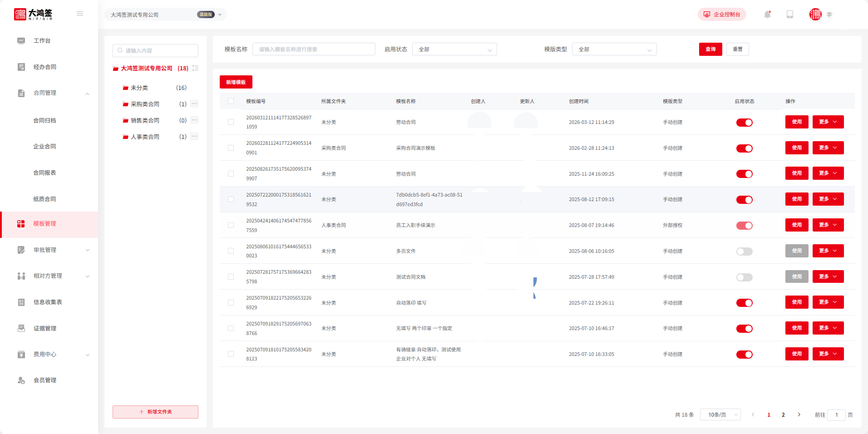868x434 pixels.
Task: Open the 10条/页 page size dropdown
Action: 720,414
